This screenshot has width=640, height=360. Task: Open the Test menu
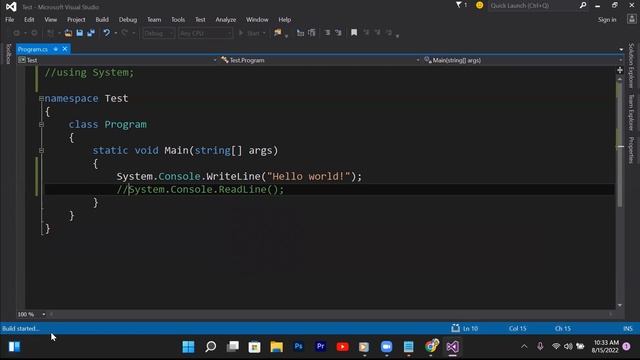[x=200, y=20]
